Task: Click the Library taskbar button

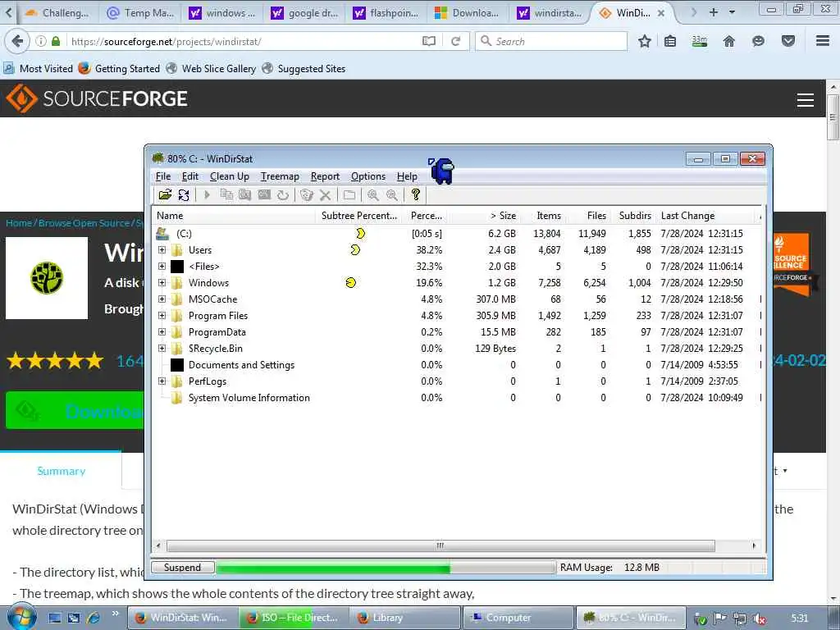Action: 405,618
